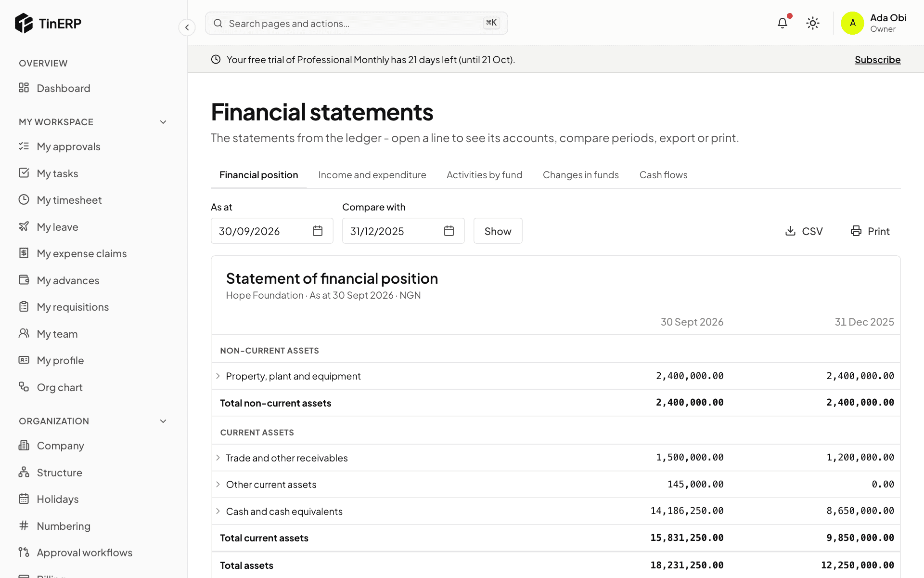The image size is (924, 578).
Task: Expand Trade and other receivables row
Action: coord(218,458)
